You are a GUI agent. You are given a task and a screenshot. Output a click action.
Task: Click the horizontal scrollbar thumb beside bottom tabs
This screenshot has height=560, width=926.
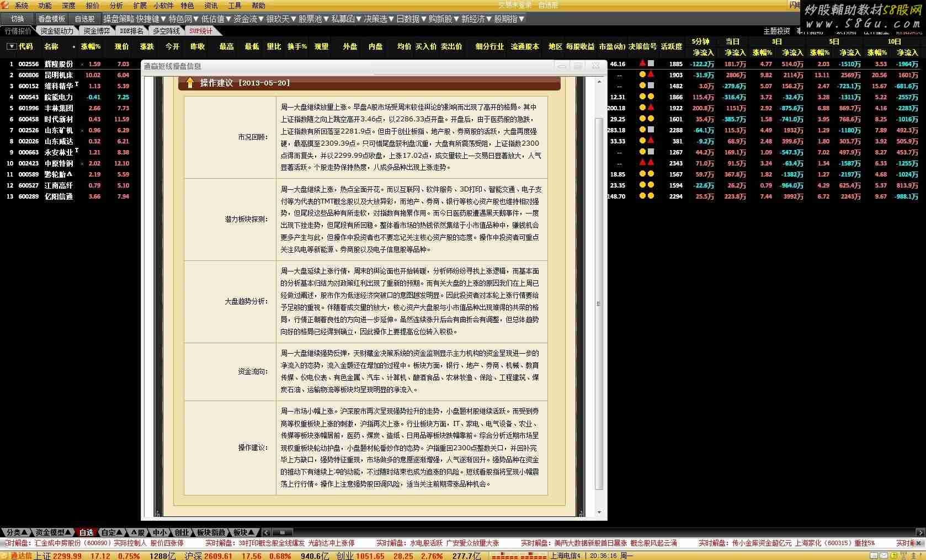tap(283, 532)
